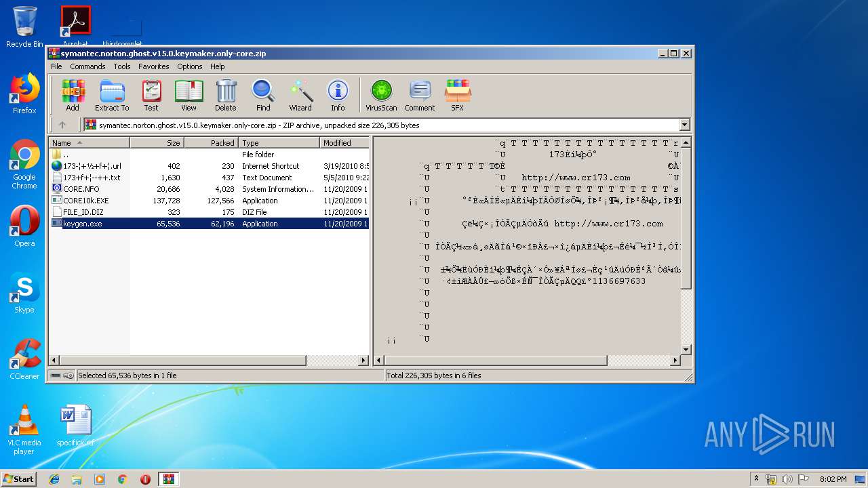The height and width of the screenshot is (488, 868).
Task: Click the clock showing 8:02 PM
Action: point(833,479)
